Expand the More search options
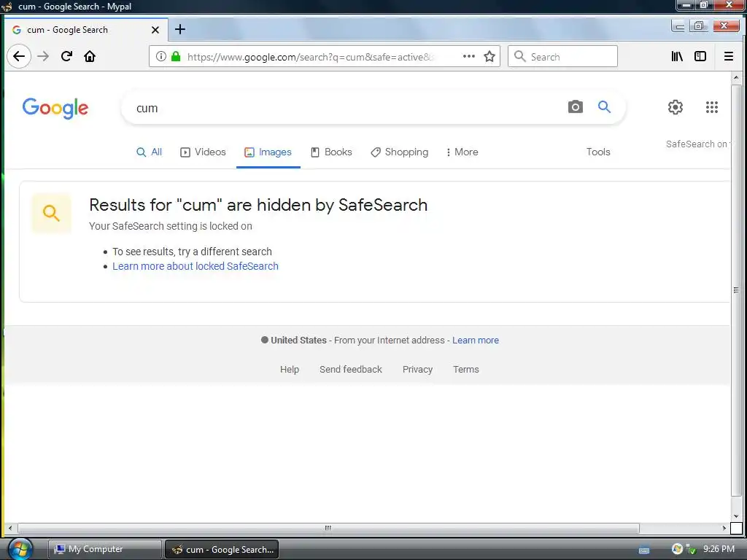 pyautogui.click(x=462, y=152)
